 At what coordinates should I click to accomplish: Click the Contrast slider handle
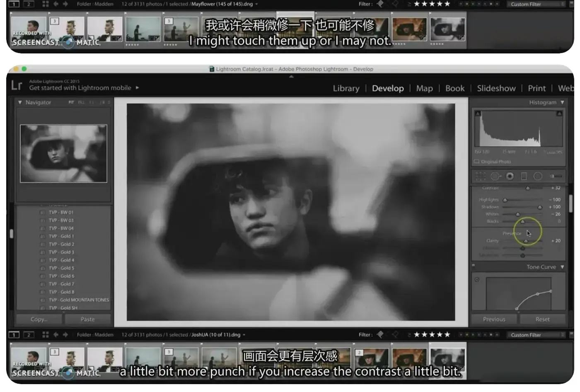click(527, 188)
